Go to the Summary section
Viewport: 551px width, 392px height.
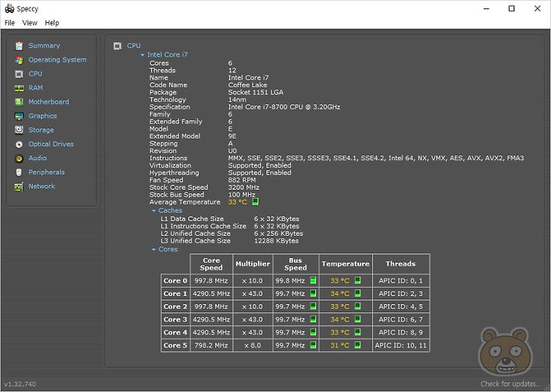click(x=44, y=46)
